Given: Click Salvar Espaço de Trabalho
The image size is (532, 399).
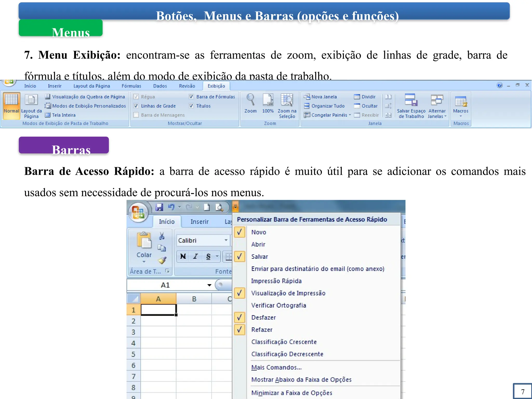Looking at the screenshot, I should [x=411, y=106].
